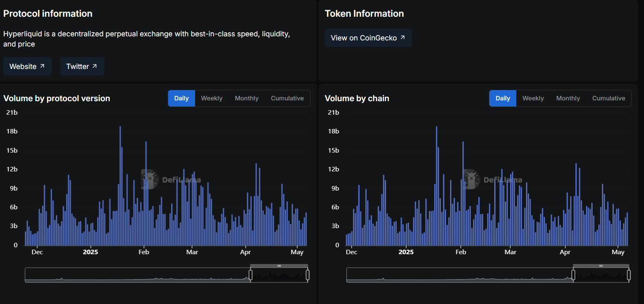Click View on CoinGecko link
The image size is (644, 304).
pos(368,38)
